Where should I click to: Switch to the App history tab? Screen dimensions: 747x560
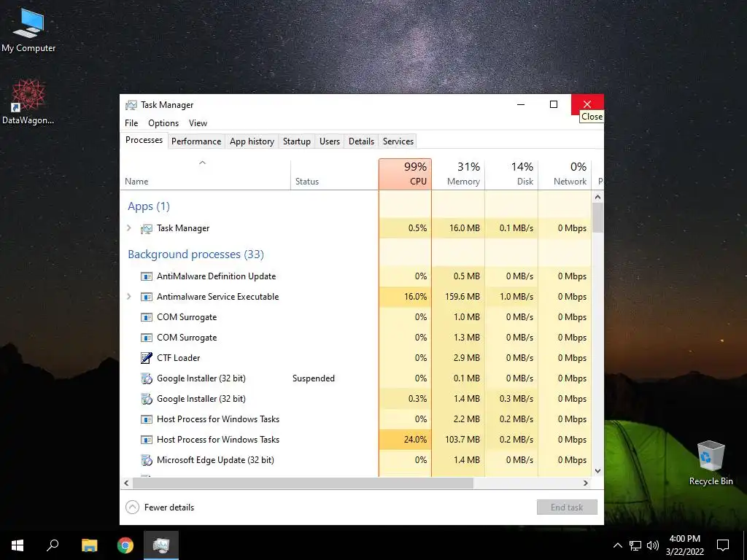[x=252, y=141]
